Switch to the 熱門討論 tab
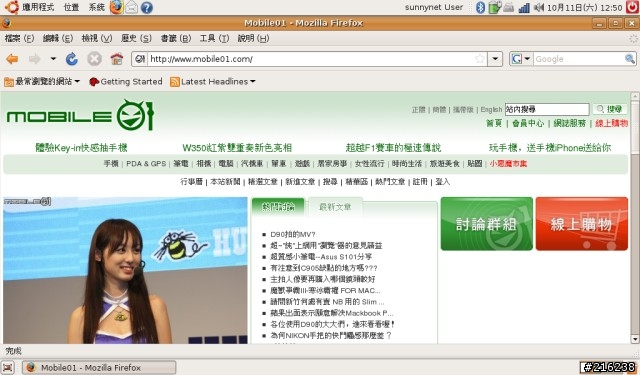This screenshot has height=375, width=640. tap(278, 207)
